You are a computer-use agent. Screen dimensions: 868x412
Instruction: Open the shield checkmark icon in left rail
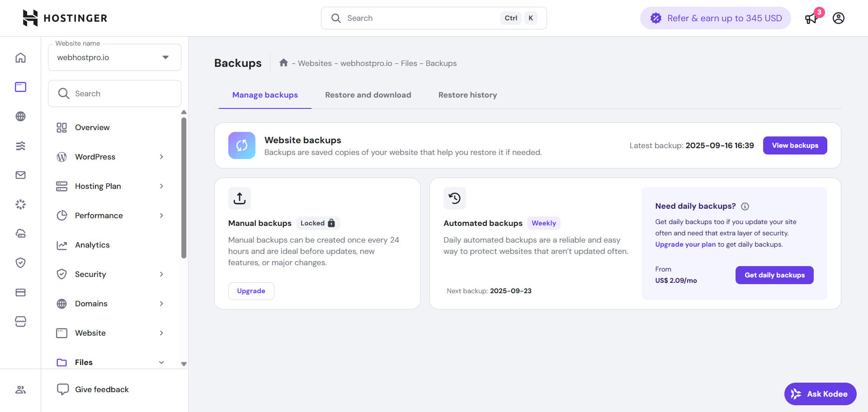click(20, 263)
